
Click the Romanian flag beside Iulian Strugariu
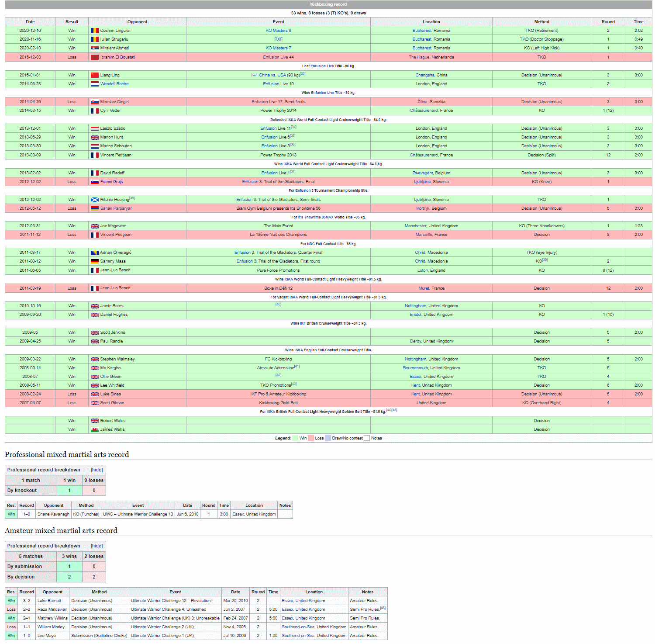coord(94,39)
